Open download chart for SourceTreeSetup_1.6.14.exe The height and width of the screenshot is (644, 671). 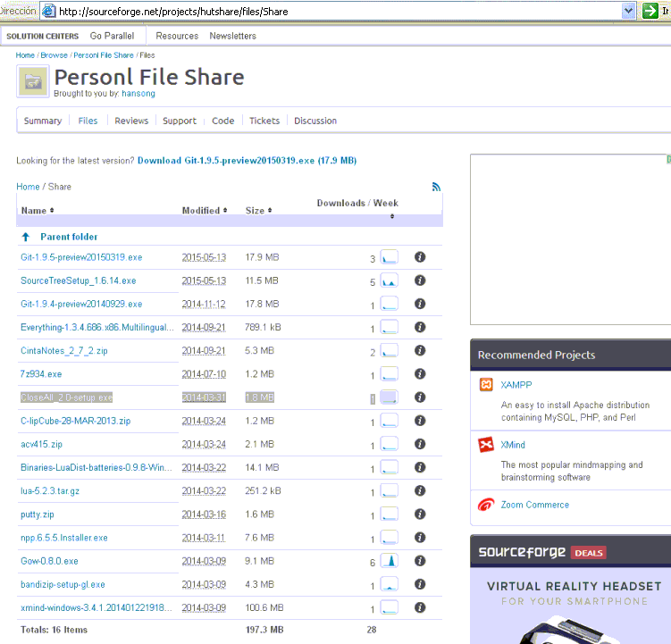click(x=390, y=280)
